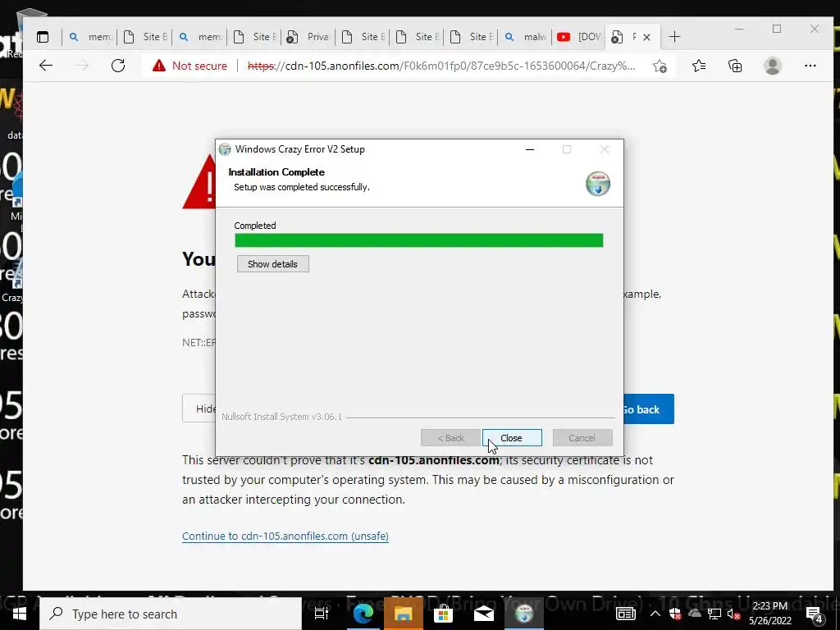Open Windows Security tray icon
This screenshot has height=630, width=840.
pyautogui.click(x=675, y=614)
